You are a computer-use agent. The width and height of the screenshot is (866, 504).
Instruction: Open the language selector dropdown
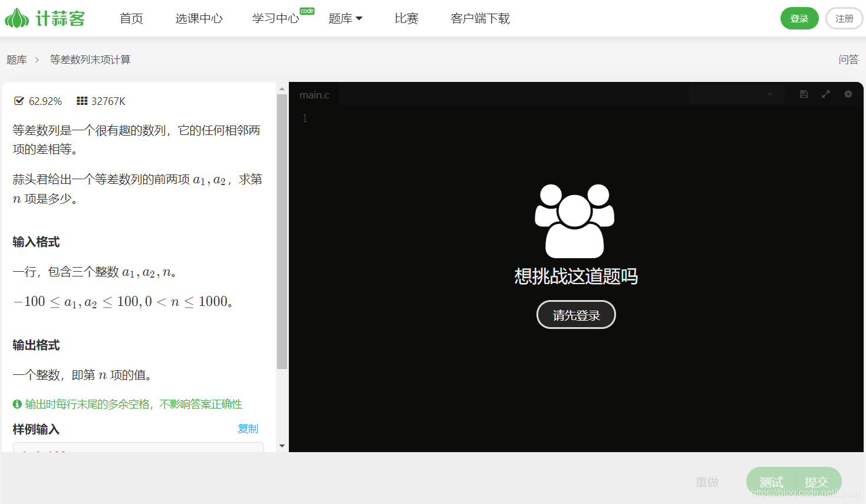736,94
